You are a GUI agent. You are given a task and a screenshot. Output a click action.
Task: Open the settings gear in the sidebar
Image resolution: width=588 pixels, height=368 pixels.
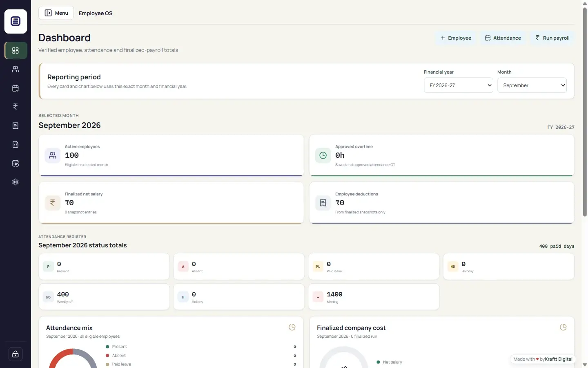[x=16, y=182]
